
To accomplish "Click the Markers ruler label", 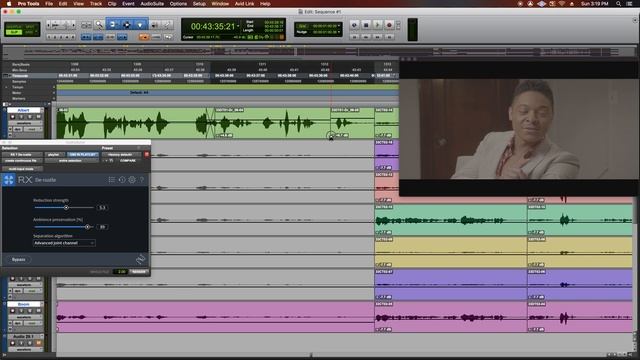I will click(x=19, y=98).
